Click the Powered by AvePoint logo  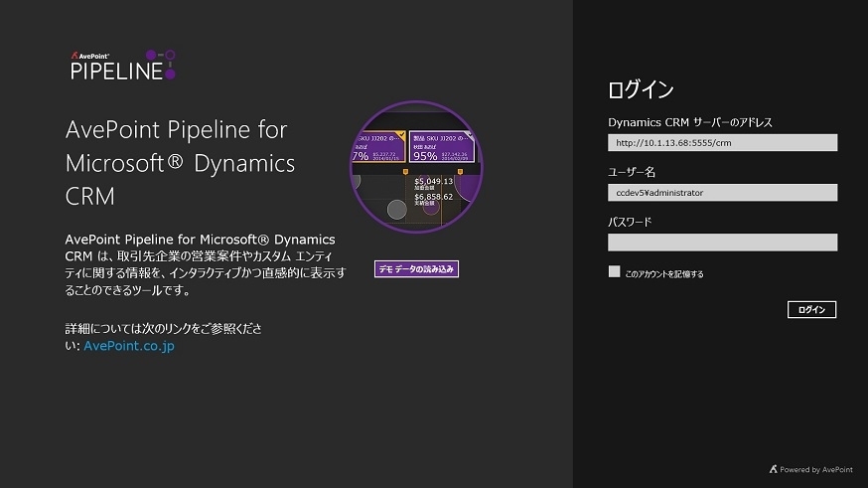(811, 469)
